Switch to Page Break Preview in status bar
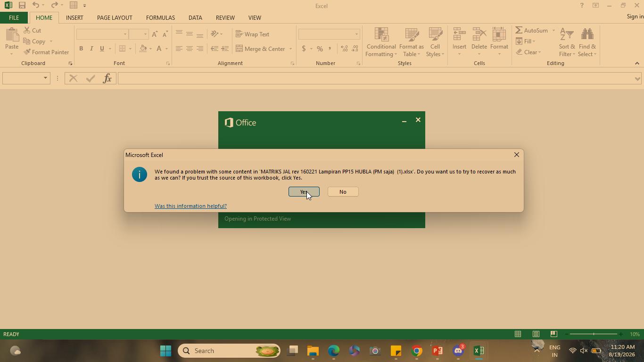This screenshot has height=362, width=644. [554, 334]
